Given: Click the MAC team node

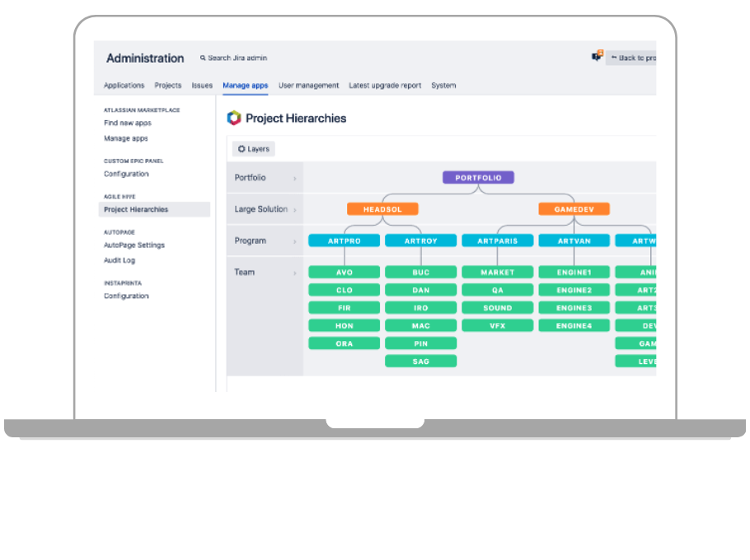Looking at the screenshot, I should coord(421,326).
